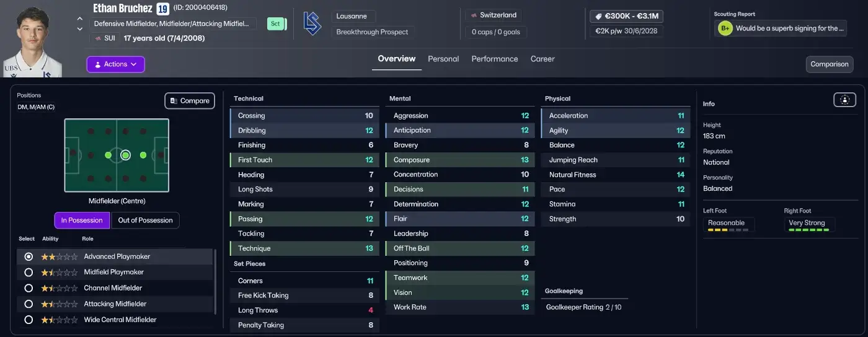The height and width of the screenshot is (337, 868).
Task: Click the Corners set piece attribute row
Action: [x=304, y=281]
